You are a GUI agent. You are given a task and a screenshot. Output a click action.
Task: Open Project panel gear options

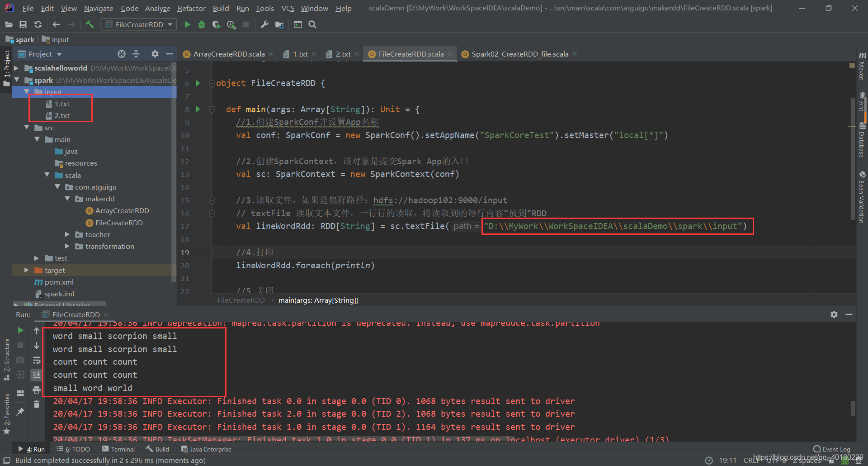[155, 54]
